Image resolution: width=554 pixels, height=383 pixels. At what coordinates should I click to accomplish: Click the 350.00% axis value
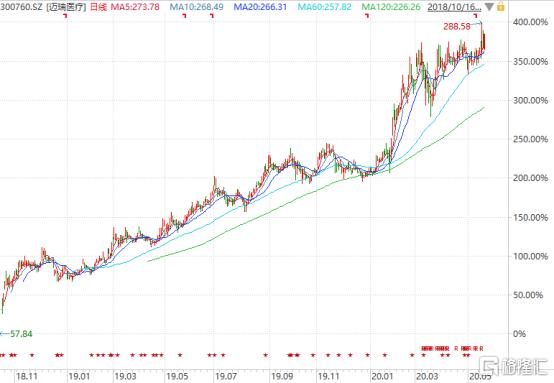pos(530,61)
